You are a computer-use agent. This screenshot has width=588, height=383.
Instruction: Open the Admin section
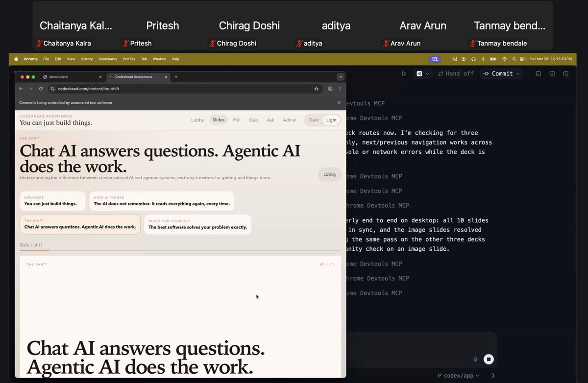pos(290,120)
